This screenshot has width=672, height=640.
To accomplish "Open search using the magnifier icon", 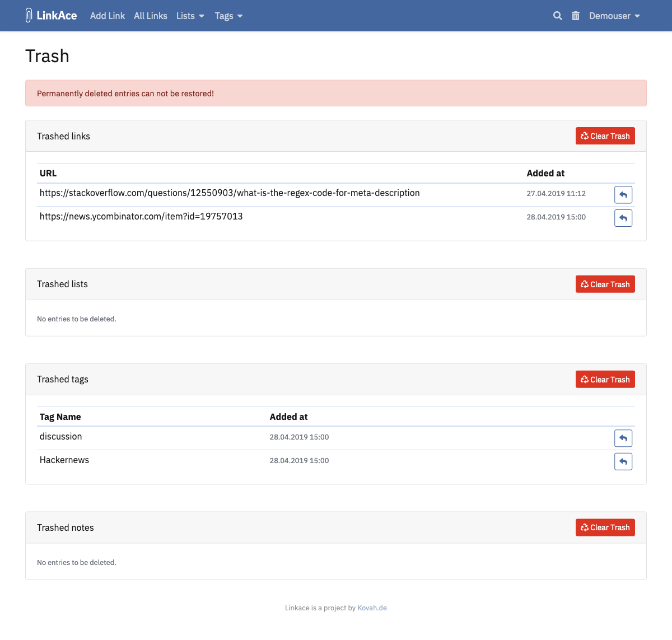I will tap(557, 16).
